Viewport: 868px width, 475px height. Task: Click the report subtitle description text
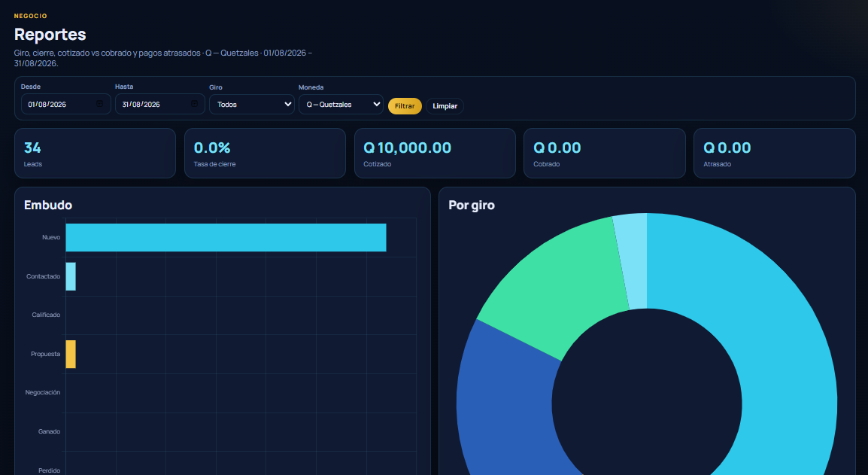[x=163, y=58]
